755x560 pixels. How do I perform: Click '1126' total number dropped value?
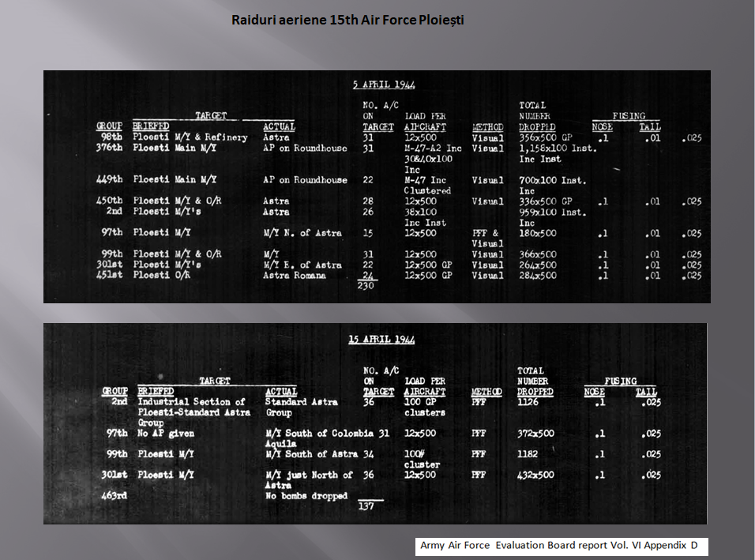pos(528,401)
